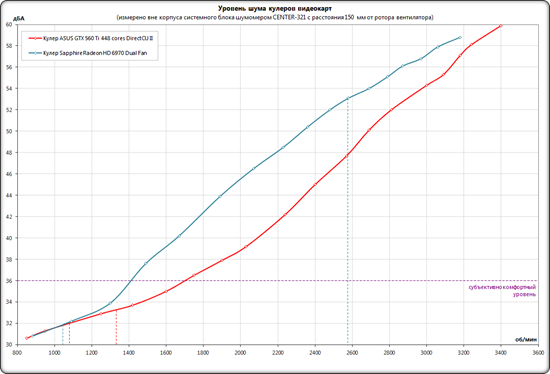Select legend entry "Кулер ASUS GTX 560 Ti 448 cores DirectCU II"
The image size is (550, 374).
98,38
